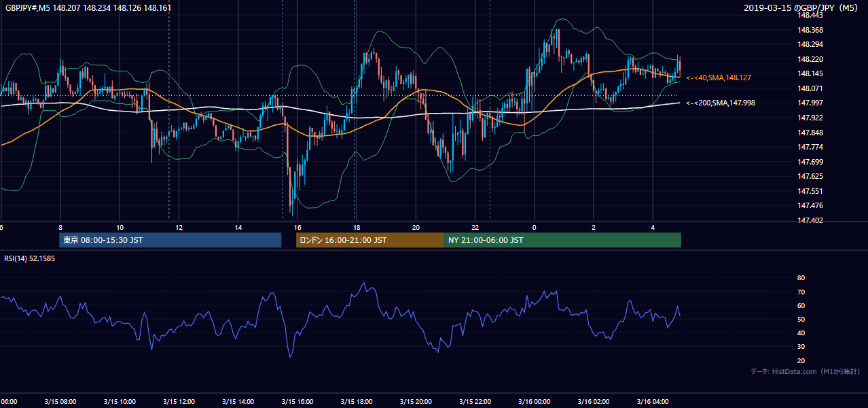
Task: Click the hour label 18 on chart axis
Action: (x=356, y=227)
